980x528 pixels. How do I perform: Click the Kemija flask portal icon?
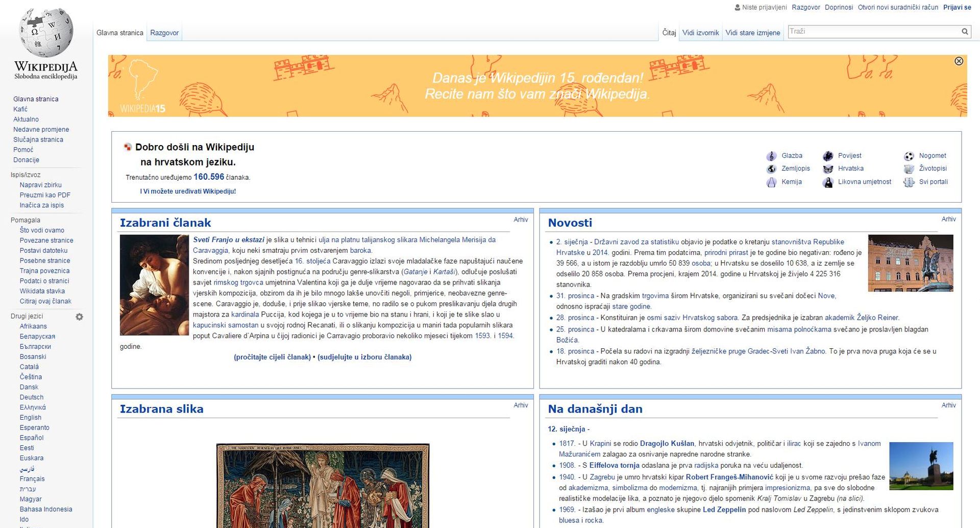coord(771,182)
